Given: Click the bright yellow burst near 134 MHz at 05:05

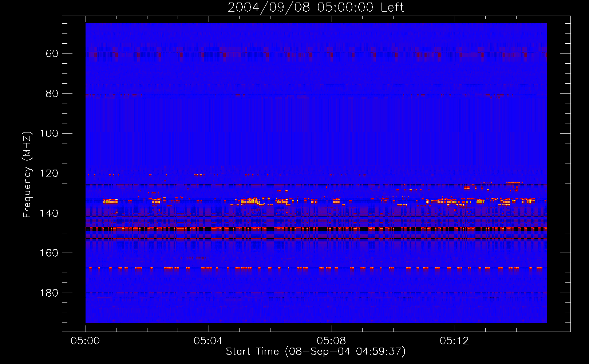Looking at the screenshot, I should coord(250,200).
